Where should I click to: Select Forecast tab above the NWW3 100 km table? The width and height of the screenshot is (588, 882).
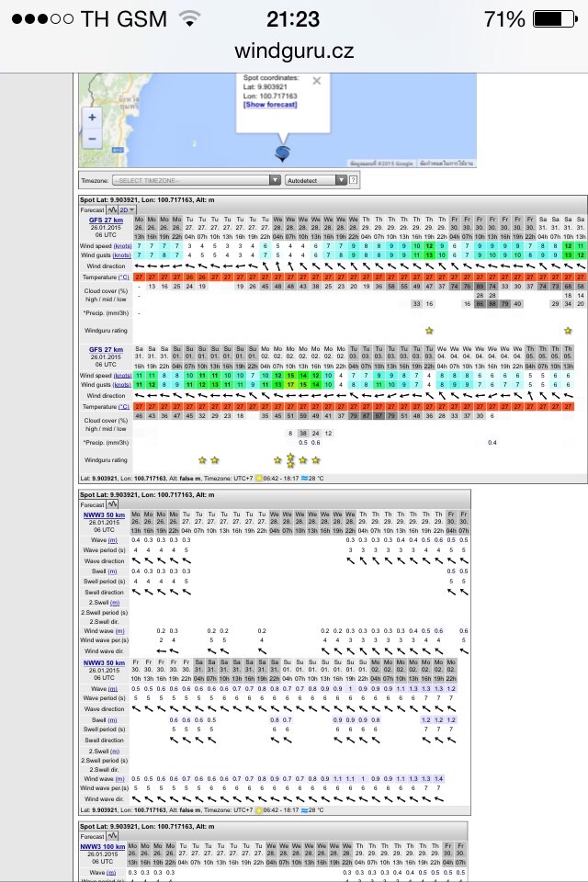[x=92, y=836]
